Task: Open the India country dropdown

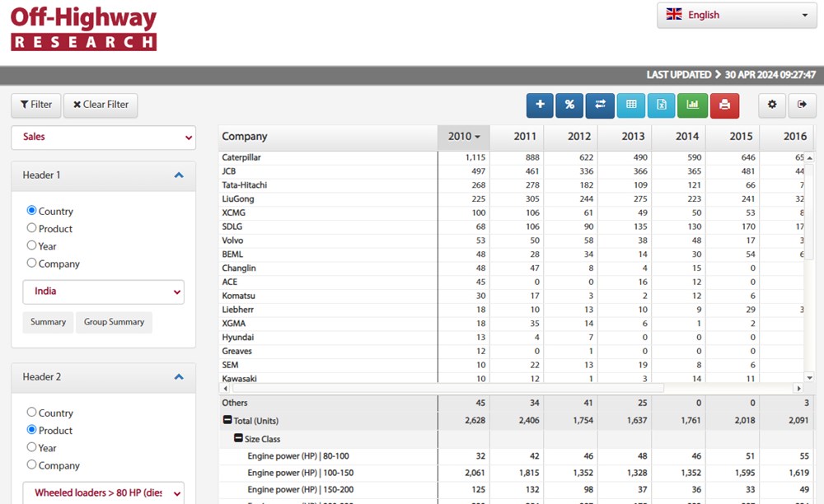Action: coord(103,292)
